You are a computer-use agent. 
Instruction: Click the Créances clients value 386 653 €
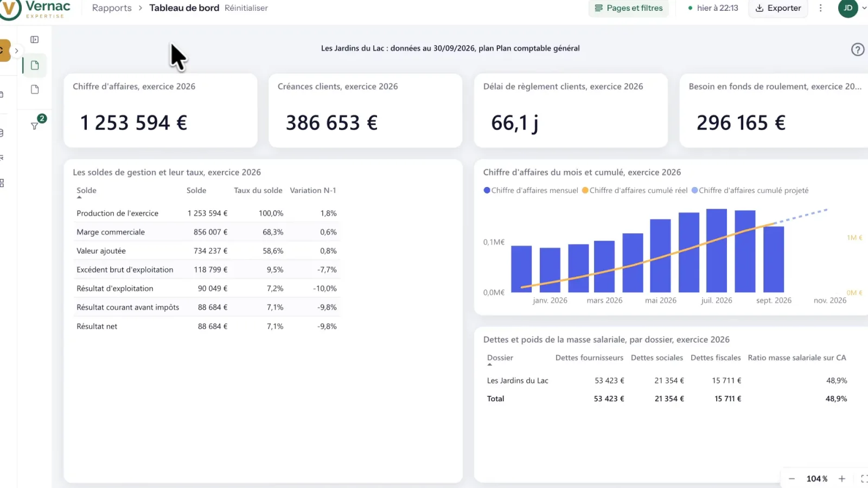click(x=331, y=123)
